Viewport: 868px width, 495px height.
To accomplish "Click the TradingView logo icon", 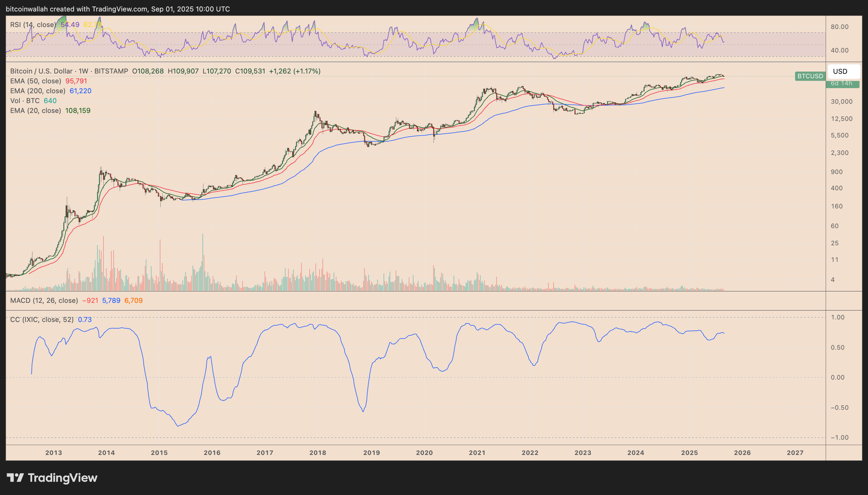I will [x=15, y=478].
